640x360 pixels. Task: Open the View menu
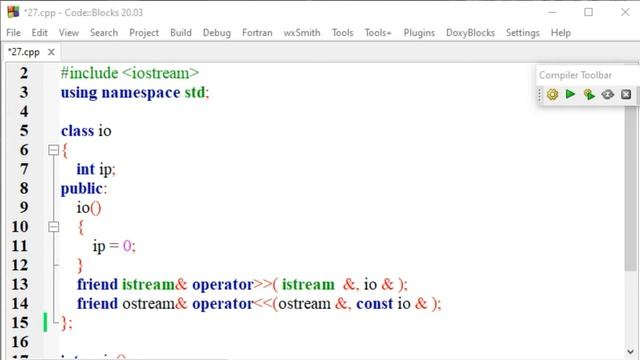point(69,33)
